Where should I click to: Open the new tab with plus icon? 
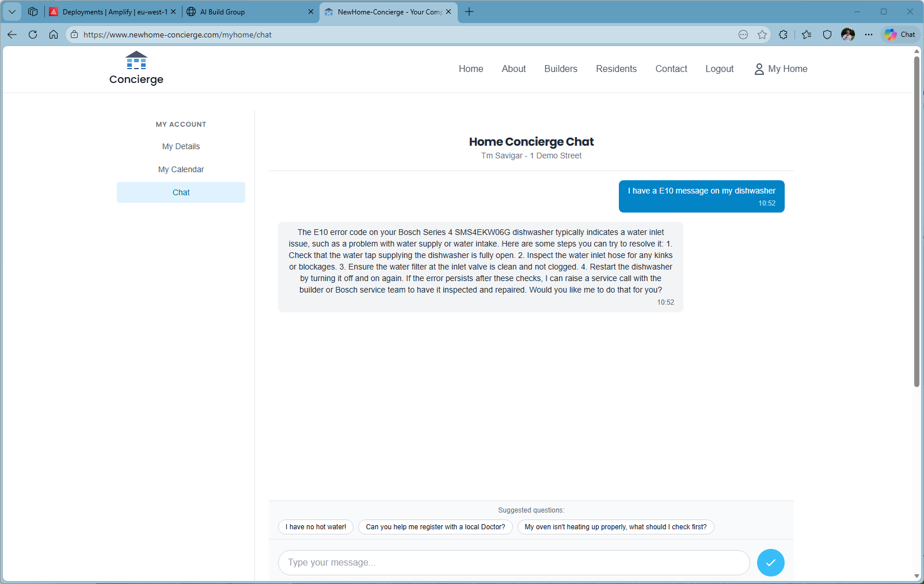[469, 12]
